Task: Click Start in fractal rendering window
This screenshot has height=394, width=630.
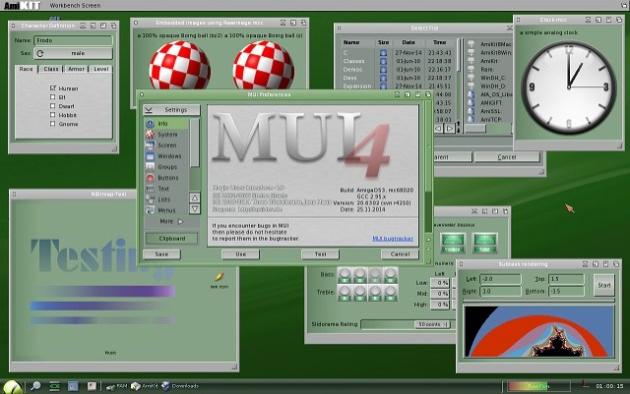Action: tap(604, 285)
